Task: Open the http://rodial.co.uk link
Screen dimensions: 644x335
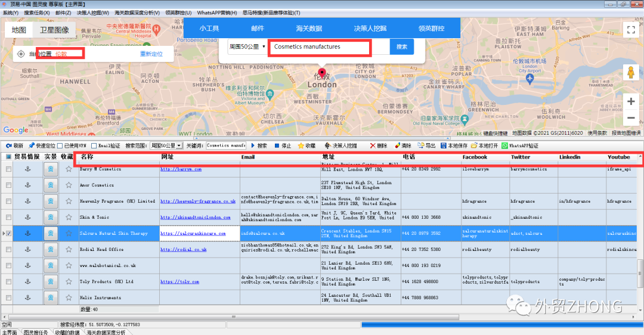Action: (x=184, y=250)
